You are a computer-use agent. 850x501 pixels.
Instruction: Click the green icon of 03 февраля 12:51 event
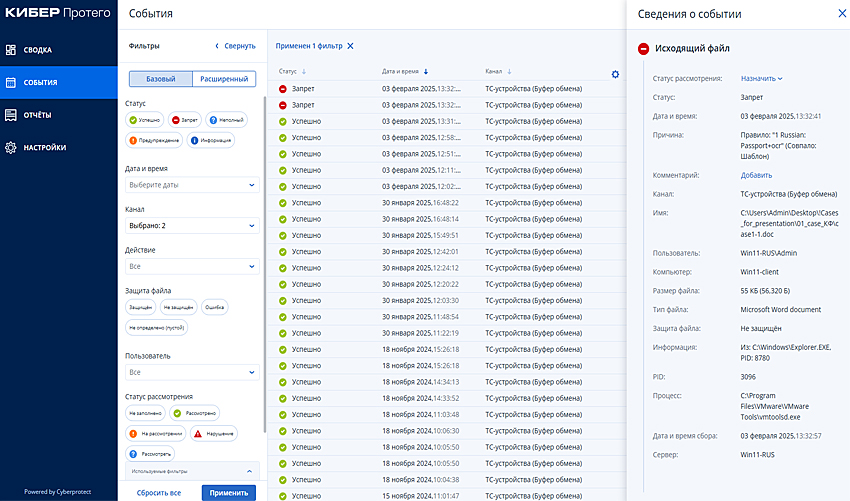click(283, 154)
